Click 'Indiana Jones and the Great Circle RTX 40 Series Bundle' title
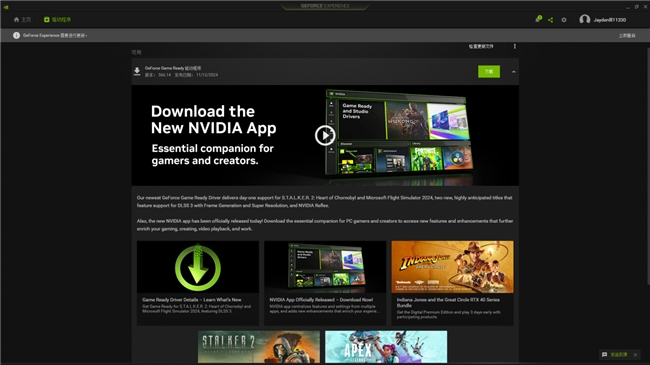 (x=448, y=302)
